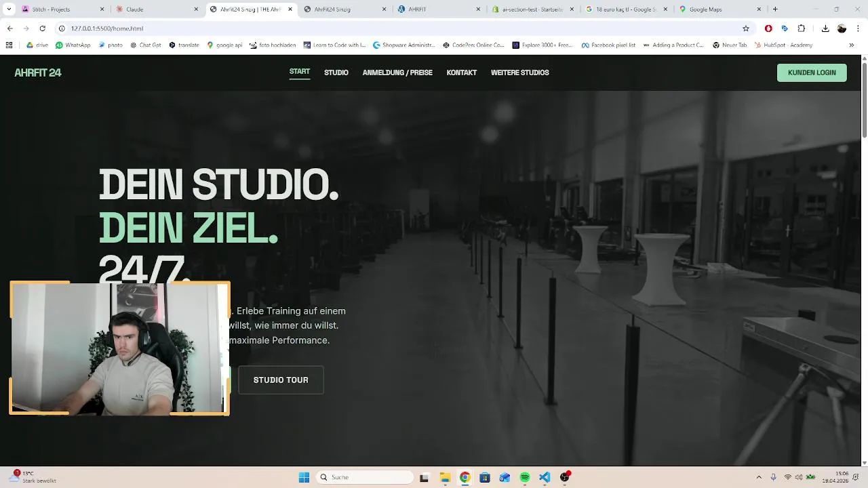Image resolution: width=868 pixels, height=488 pixels.
Task: Open the CodePen: Online Co... bookmark
Action: pyautogui.click(x=473, y=45)
